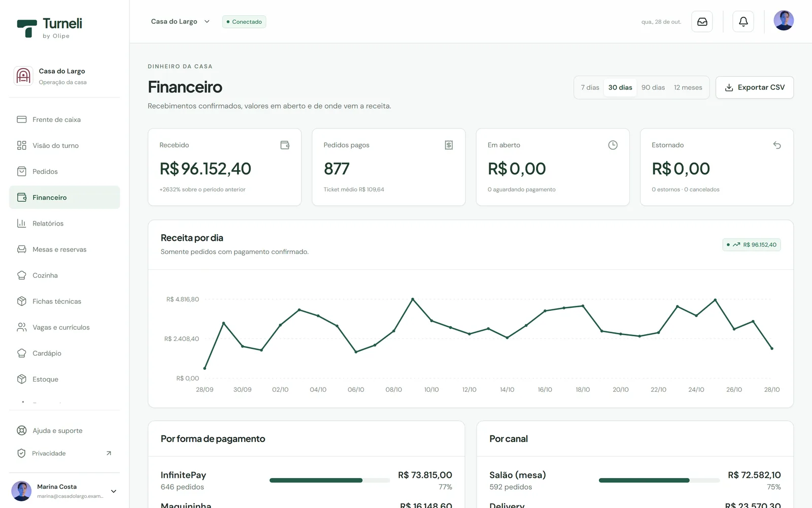Click the profile avatar in top bar
The image size is (812, 508).
coord(784,21)
